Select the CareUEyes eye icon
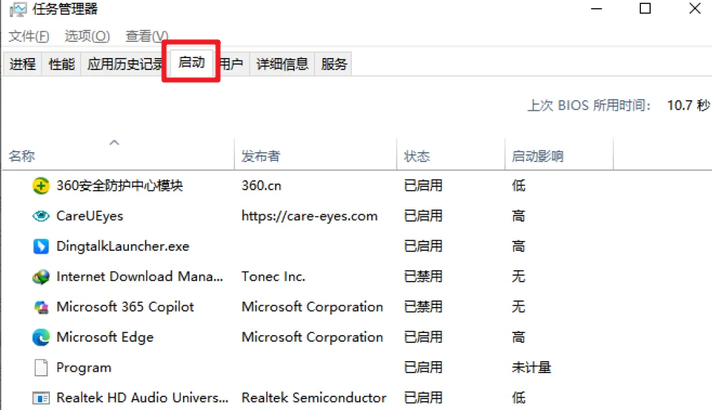 click(x=41, y=216)
